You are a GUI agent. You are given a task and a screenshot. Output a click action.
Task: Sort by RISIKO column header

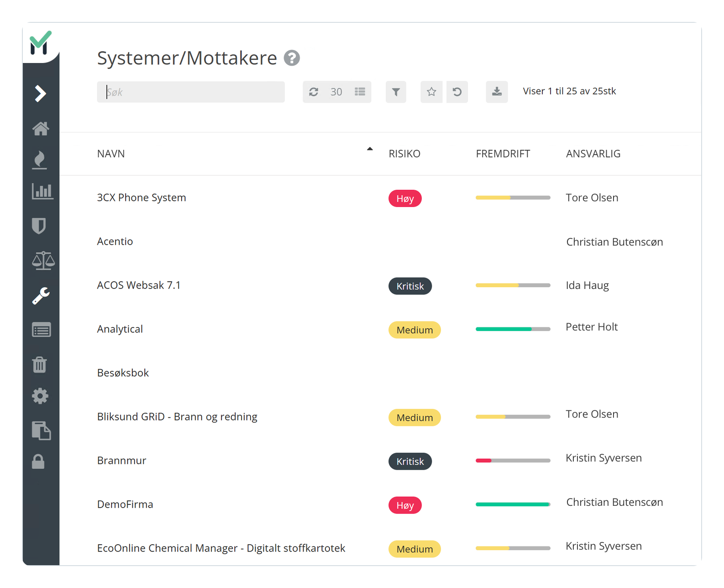coord(404,153)
